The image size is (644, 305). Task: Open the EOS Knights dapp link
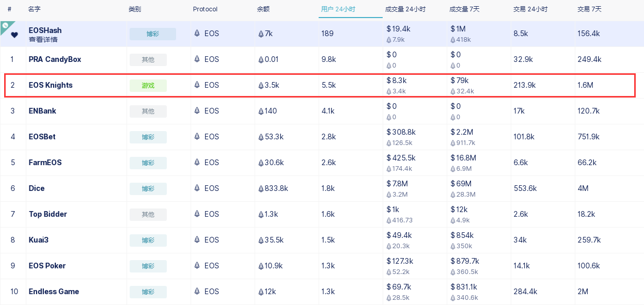(x=51, y=85)
